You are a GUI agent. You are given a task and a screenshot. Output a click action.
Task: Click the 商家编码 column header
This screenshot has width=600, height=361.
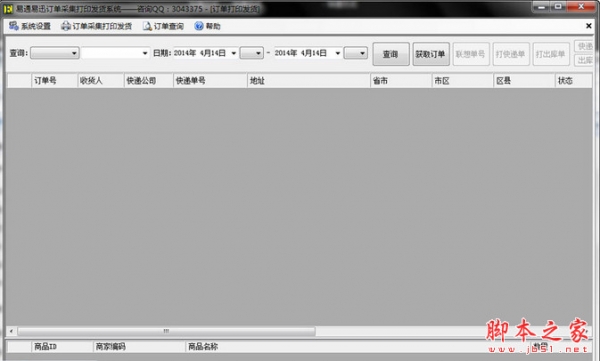139,347
